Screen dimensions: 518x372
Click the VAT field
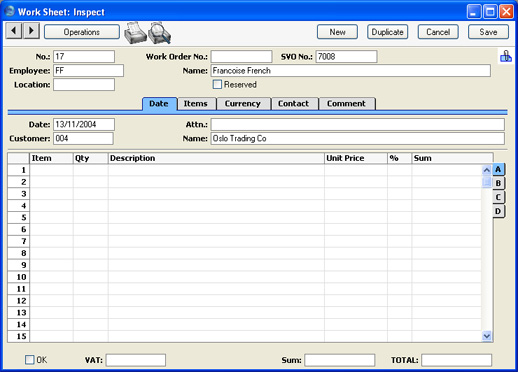click(x=136, y=360)
